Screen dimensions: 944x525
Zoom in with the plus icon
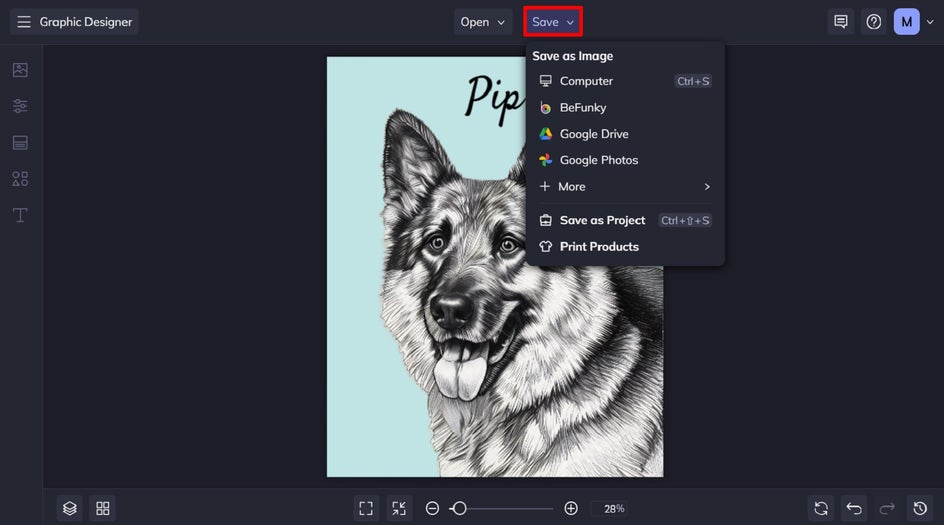(571, 508)
